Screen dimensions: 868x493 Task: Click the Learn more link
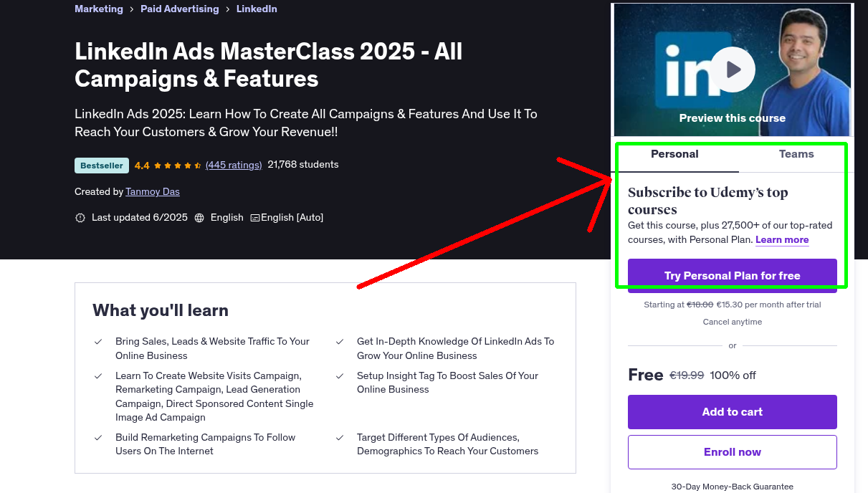(x=782, y=240)
